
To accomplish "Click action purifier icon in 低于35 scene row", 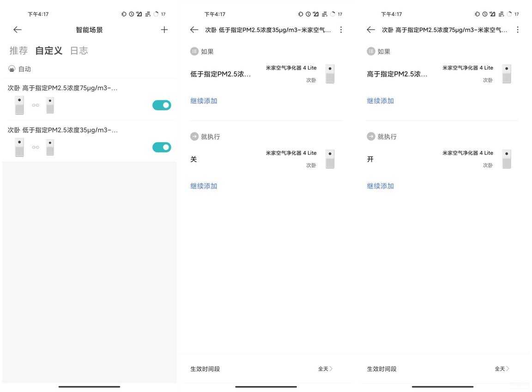I will point(50,147).
